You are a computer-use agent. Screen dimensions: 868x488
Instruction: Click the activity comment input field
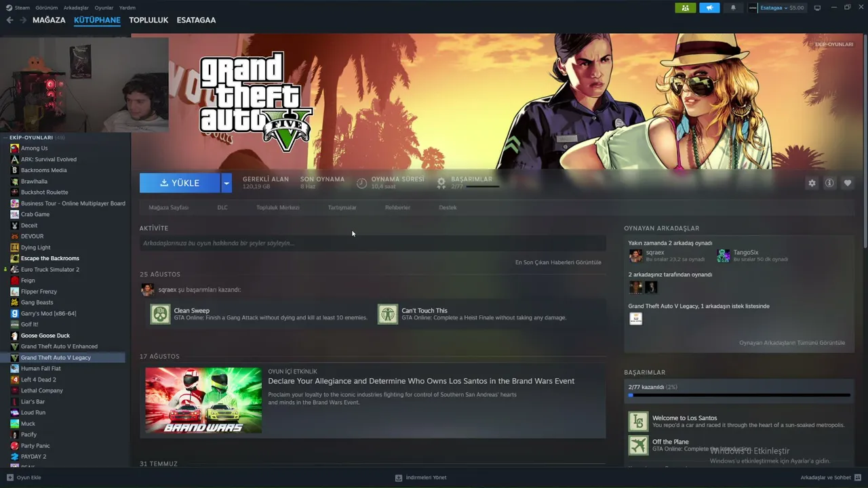(x=372, y=243)
